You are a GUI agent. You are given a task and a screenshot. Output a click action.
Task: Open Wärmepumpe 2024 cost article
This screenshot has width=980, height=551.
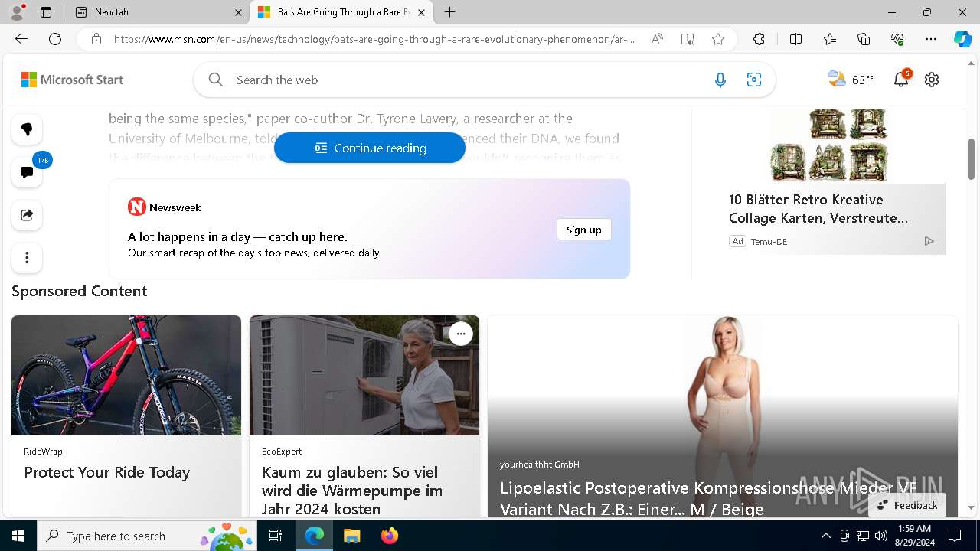coord(352,491)
